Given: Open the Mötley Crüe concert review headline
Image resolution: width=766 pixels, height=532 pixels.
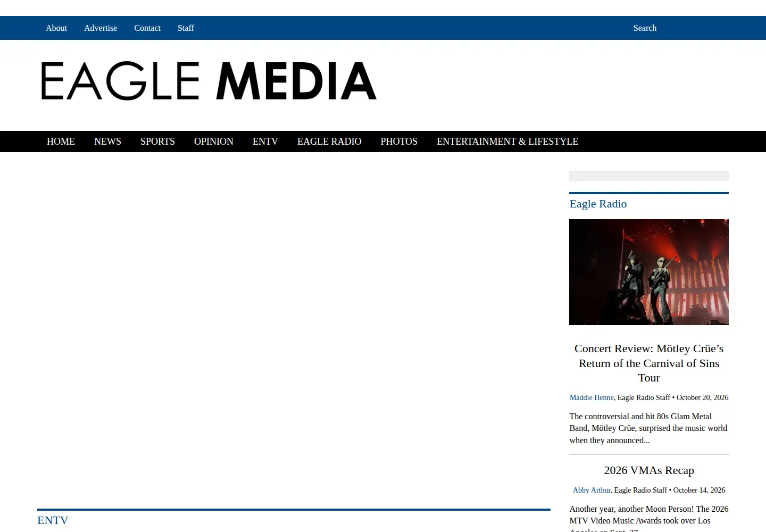Looking at the screenshot, I should coord(649,363).
